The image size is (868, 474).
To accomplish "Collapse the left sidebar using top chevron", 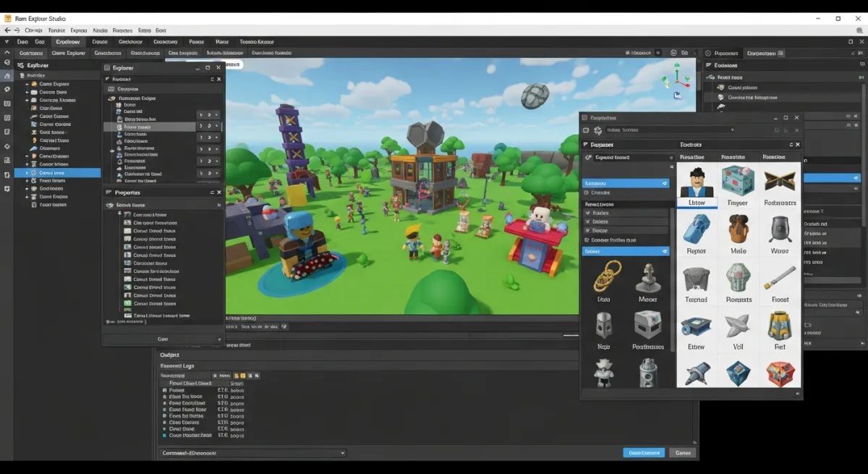I will tap(7, 53).
